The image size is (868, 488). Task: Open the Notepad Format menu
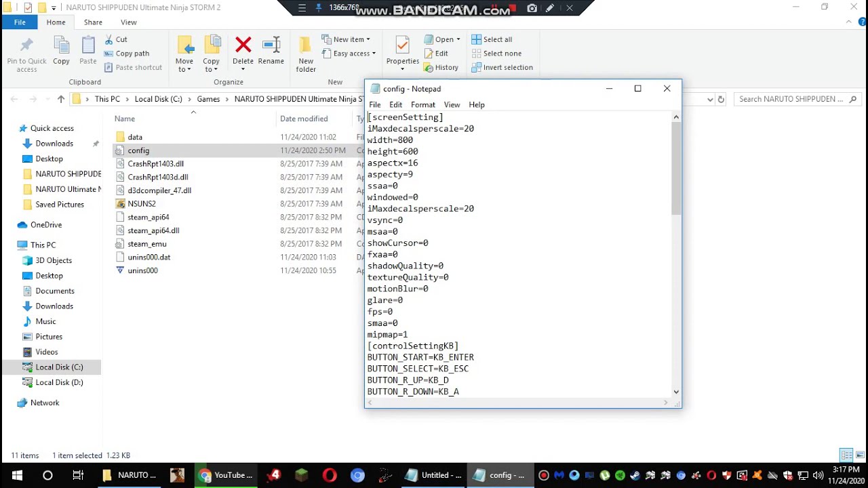(422, 104)
